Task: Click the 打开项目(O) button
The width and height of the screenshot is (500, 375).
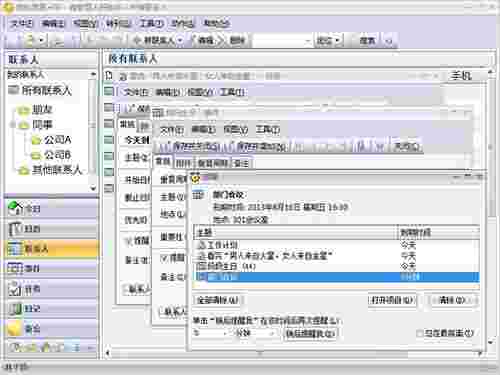Action: pos(392,300)
